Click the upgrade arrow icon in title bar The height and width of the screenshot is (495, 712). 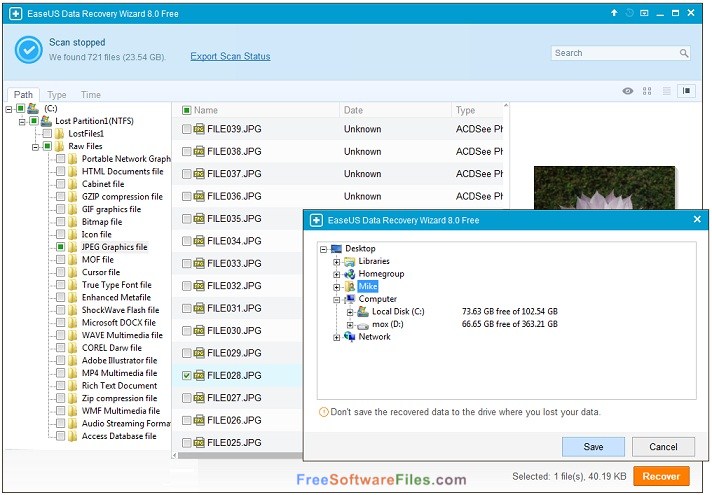tap(614, 13)
